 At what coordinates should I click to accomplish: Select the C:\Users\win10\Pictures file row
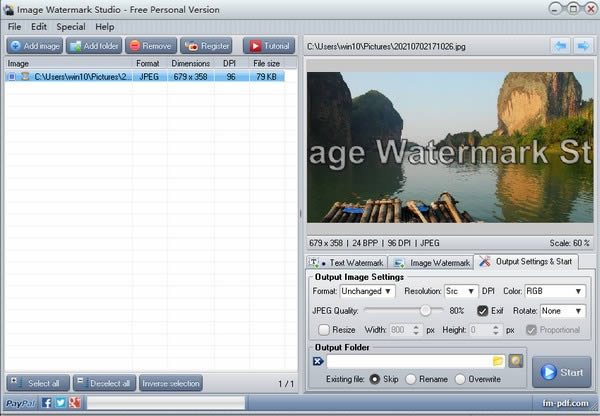145,77
